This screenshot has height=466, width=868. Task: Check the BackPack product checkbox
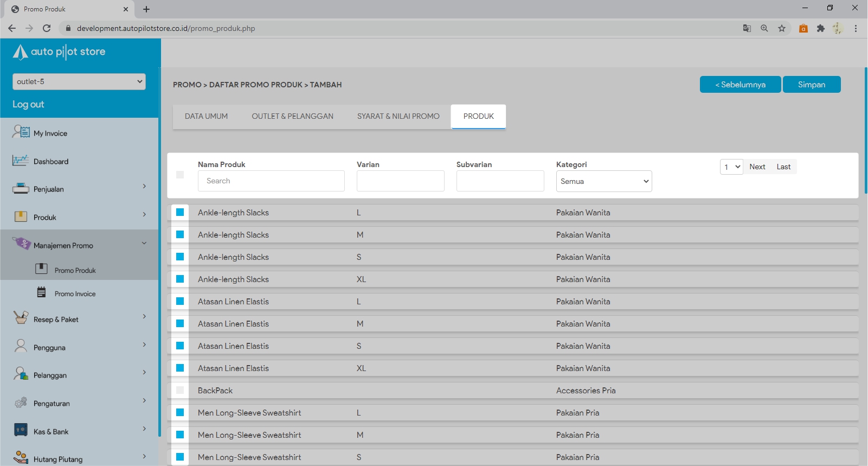[x=180, y=390]
